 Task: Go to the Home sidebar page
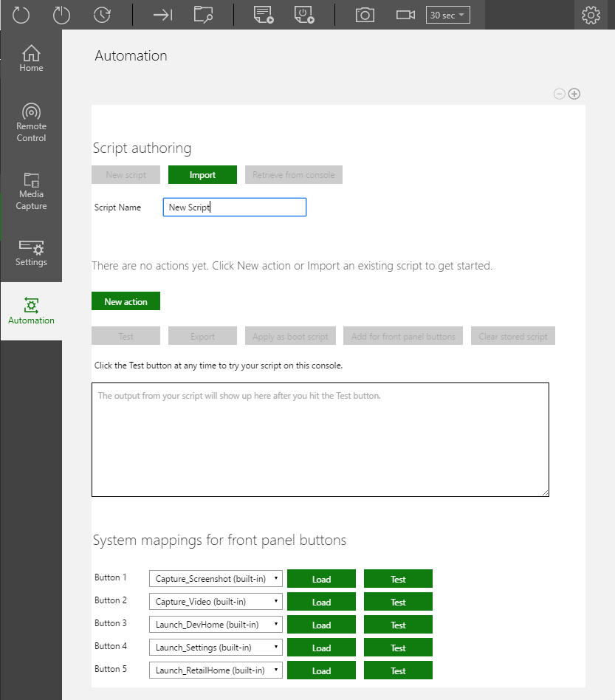pyautogui.click(x=31, y=58)
